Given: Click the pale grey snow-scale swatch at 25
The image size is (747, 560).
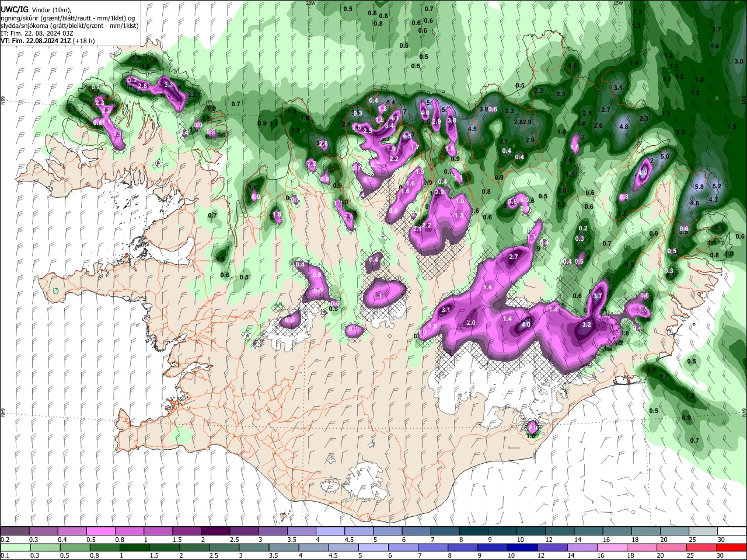Looking at the screenshot, I should [704, 531].
